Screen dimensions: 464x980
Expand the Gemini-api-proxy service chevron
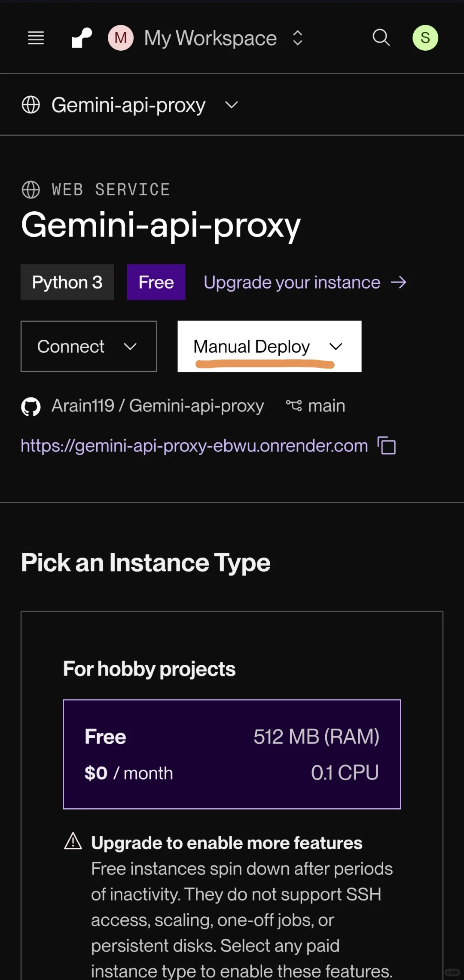(232, 105)
